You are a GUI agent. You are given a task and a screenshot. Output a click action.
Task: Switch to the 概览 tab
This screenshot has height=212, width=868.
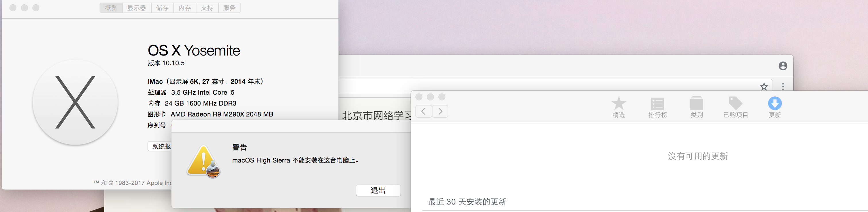pos(111,8)
